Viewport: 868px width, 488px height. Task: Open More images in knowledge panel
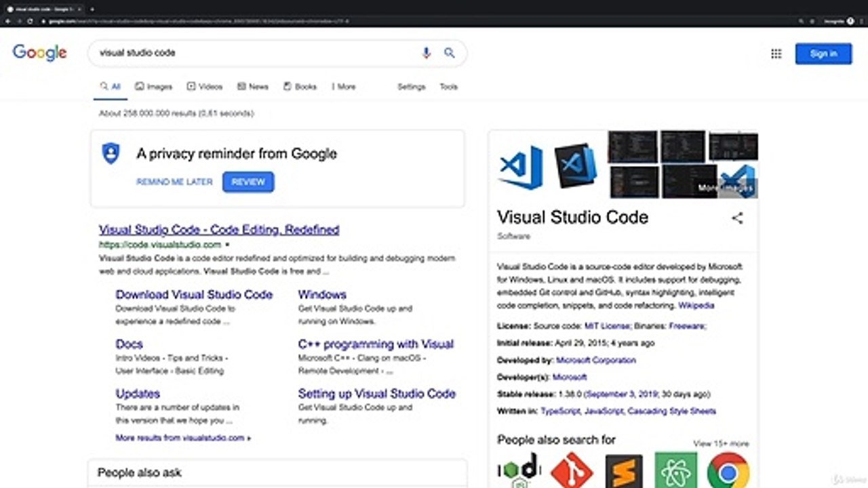pyautogui.click(x=727, y=188)
